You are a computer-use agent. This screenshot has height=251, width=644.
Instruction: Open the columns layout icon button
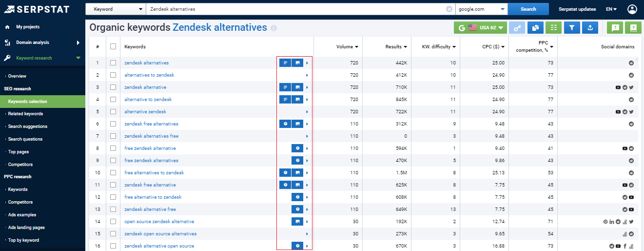coord(553,28)
